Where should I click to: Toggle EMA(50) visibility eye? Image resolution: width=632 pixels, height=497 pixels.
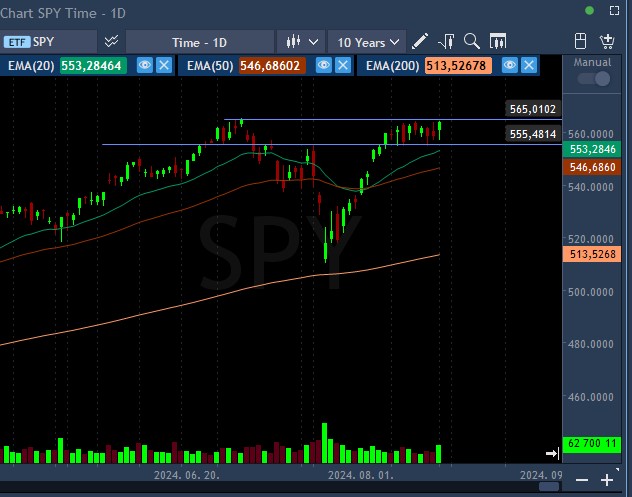pos(324,65)
